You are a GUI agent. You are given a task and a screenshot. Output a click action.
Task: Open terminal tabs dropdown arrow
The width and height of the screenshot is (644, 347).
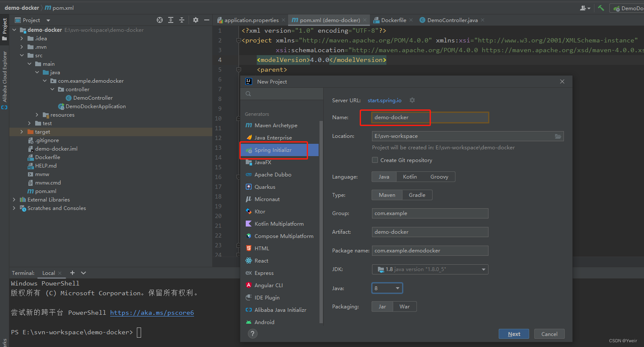tap(83, 273)
